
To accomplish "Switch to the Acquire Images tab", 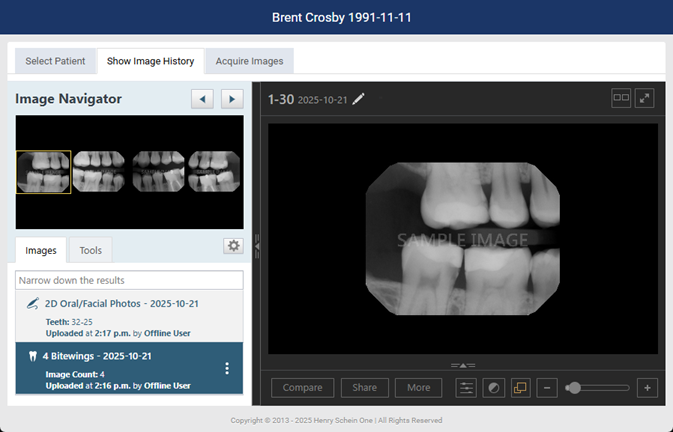I will (249, 61).
